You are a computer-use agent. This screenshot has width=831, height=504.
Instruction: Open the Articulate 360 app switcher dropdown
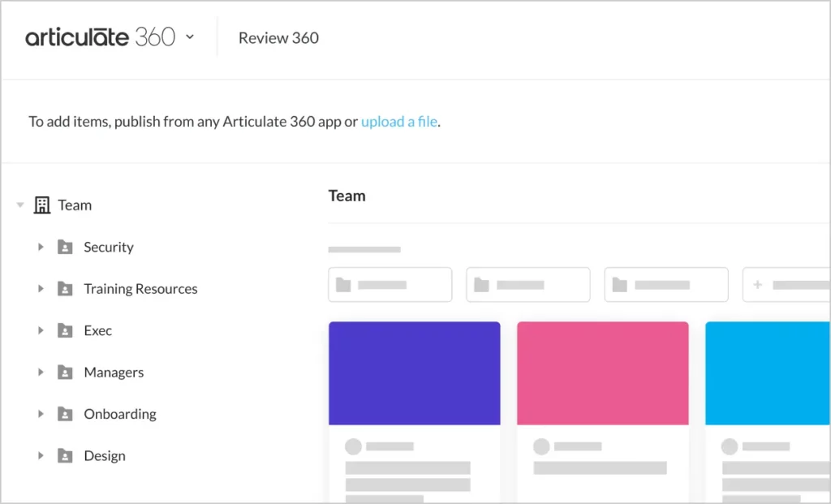[x=190, y=37]
